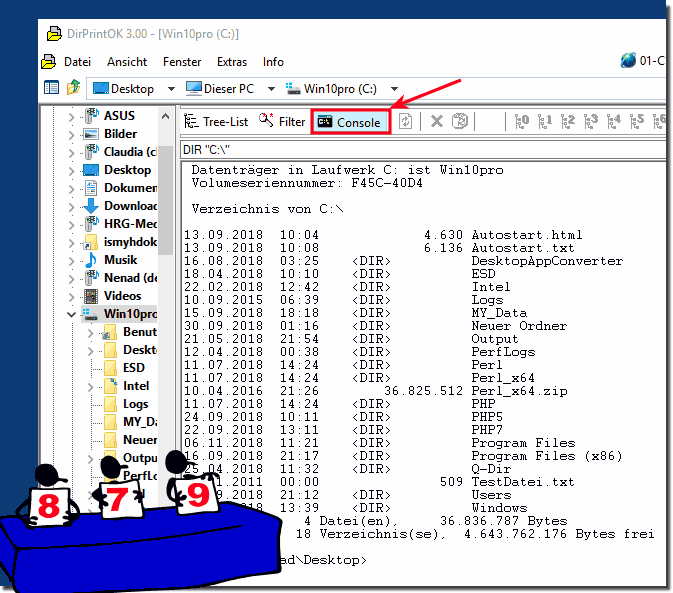This screenshot has height=593, width=673.
Task: Click the globe icon next to 01-C
Action: 628,61
